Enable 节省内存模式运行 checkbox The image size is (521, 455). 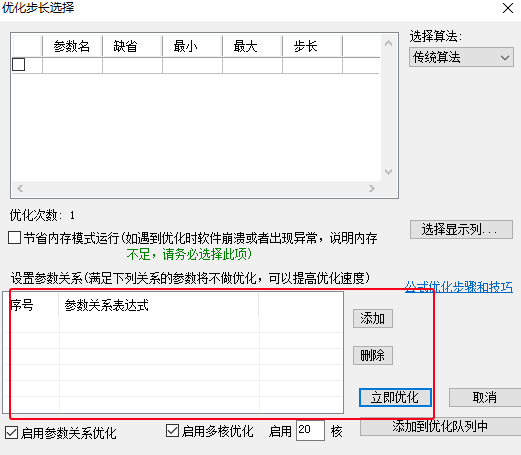(14, 238)
